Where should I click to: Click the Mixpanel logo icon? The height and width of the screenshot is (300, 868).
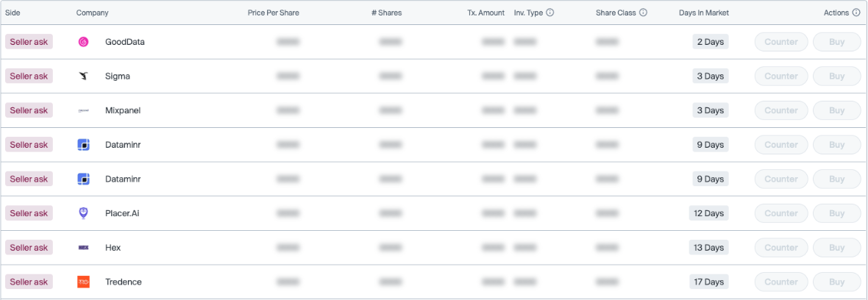pos(84,110)
